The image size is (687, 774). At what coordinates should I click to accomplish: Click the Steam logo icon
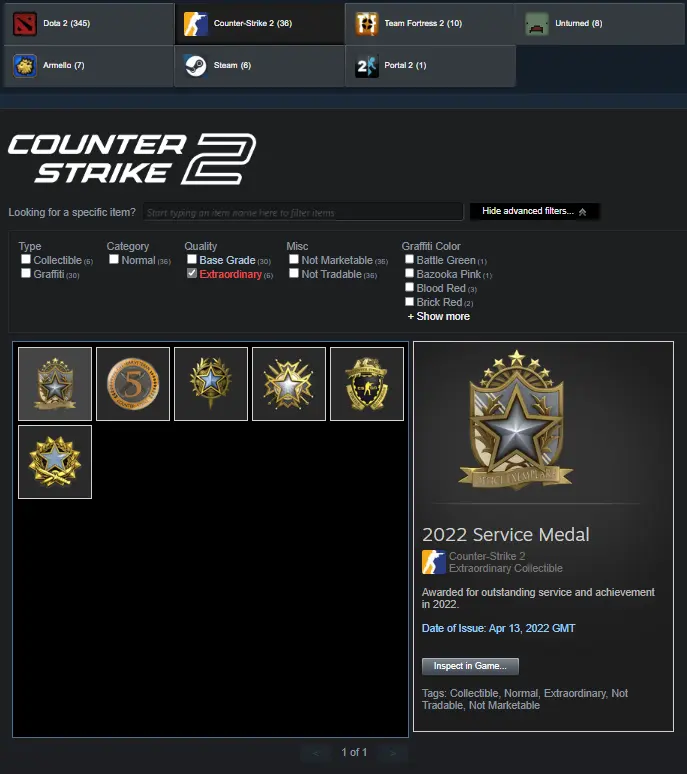195,65
